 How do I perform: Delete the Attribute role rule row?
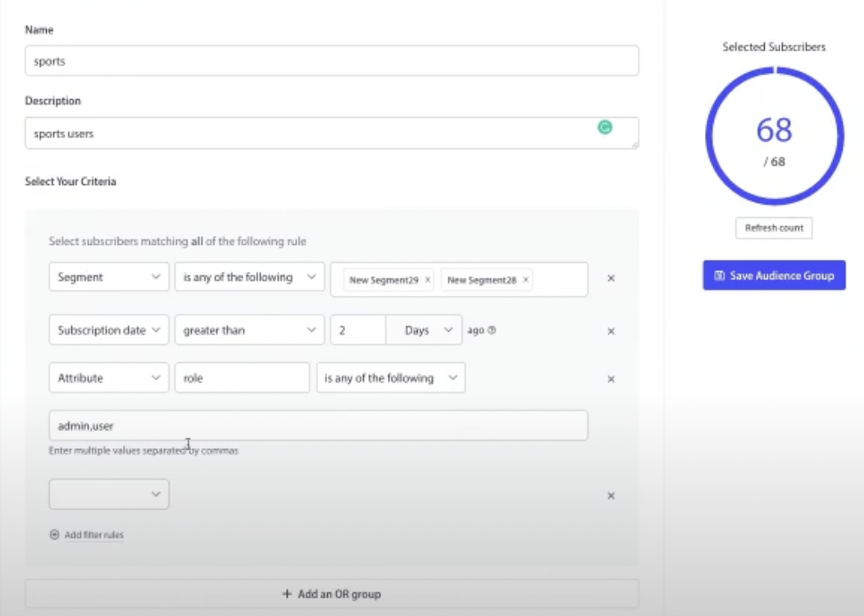[611, 379]
